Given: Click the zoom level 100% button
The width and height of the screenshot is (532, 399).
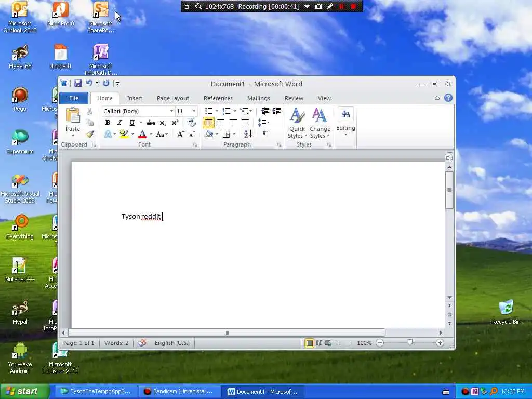Looking at the screenshot, I should pos(364,343).
